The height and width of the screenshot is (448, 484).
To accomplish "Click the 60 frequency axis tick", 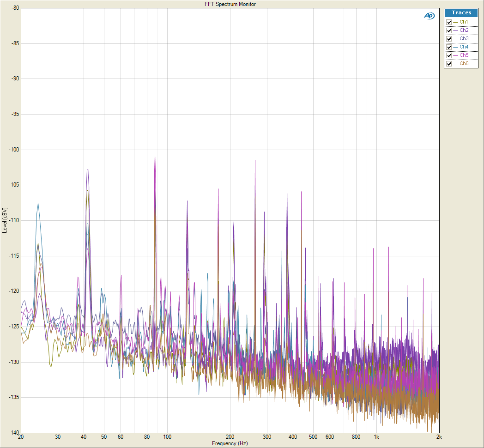I will click(121, 437).
